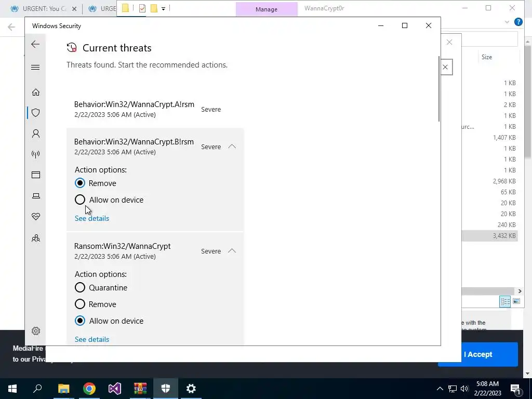Close the boxed X dialog behind Security window

click(x=445, y=67)
